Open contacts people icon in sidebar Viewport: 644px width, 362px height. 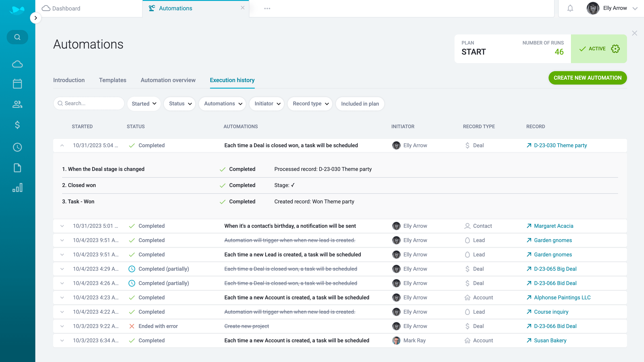[17, 104]
